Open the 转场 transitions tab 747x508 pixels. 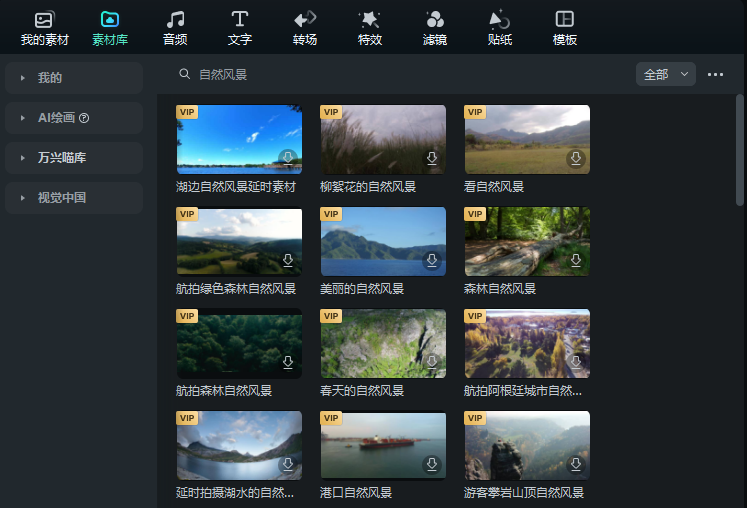[x=305, y=29]
